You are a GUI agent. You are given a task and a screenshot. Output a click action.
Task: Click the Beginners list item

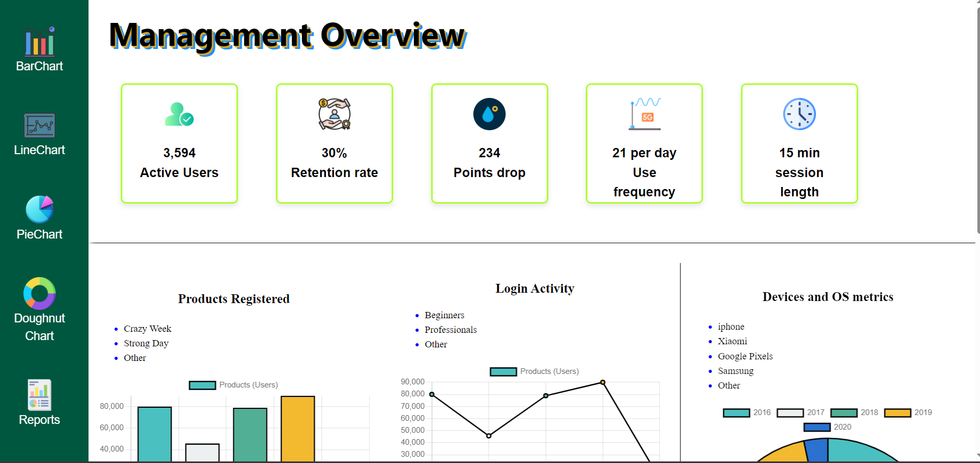click(445, 315)
